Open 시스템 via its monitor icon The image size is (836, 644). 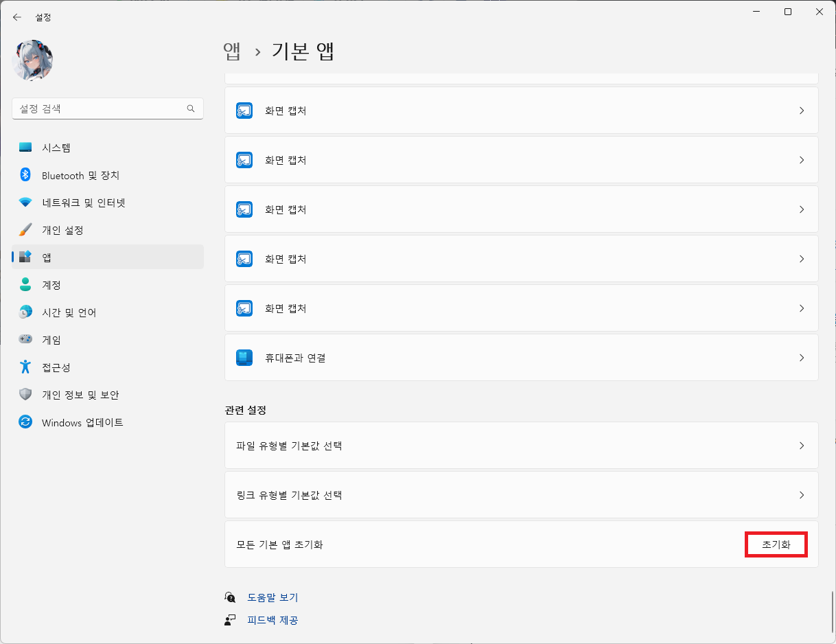click(x=25, y=148)
